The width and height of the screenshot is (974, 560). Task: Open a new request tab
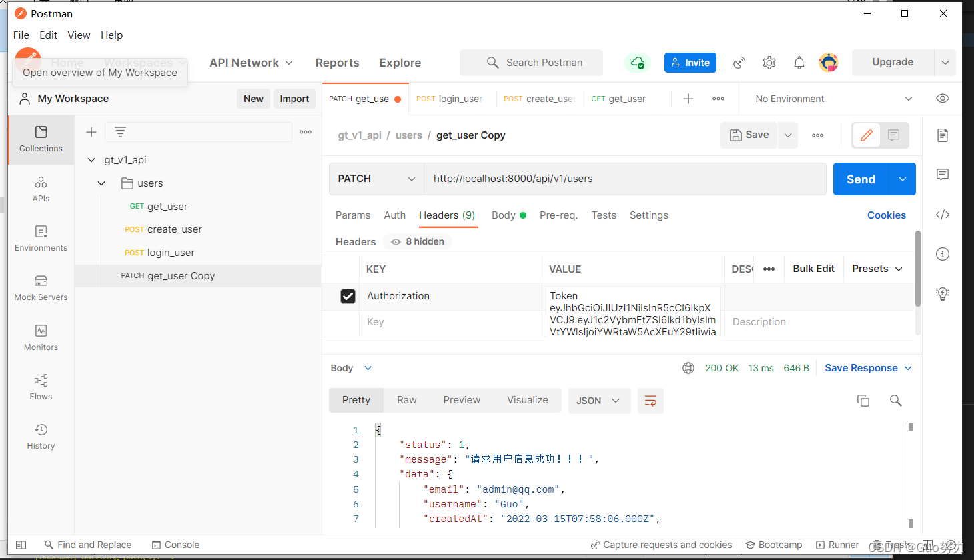pyautogui.click(x=688, y=99)
